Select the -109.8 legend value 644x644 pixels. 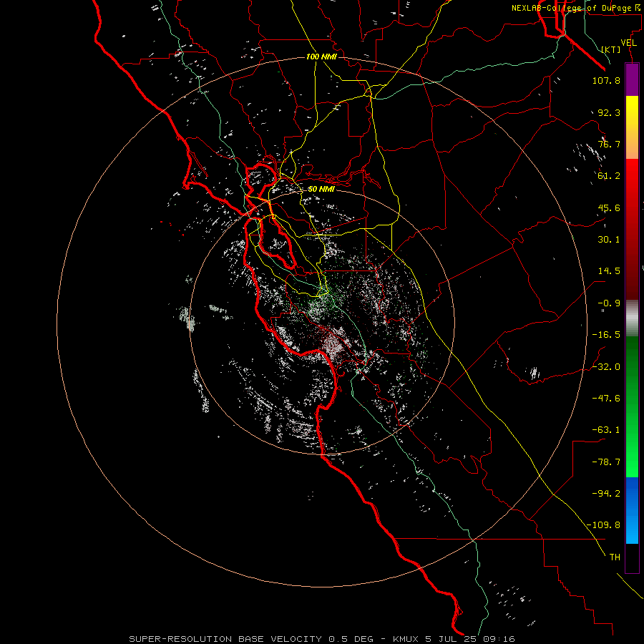click(603, 525)
